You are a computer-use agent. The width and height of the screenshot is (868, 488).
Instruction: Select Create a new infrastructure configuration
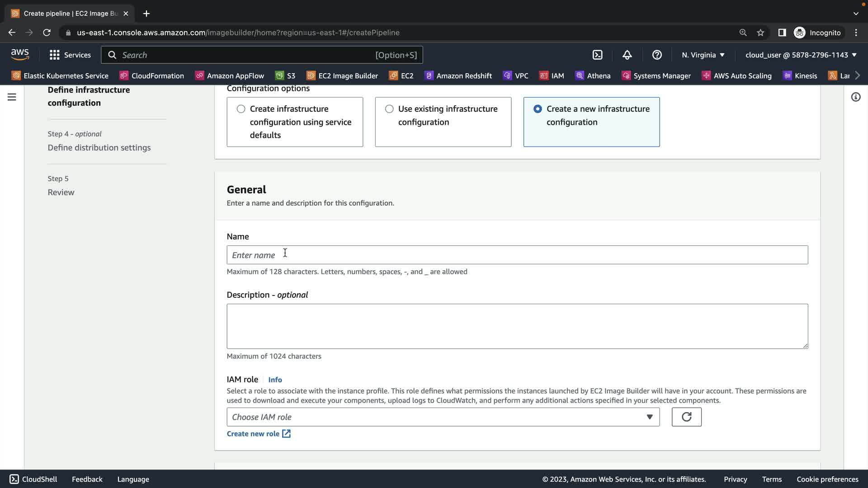click(538, 109)
